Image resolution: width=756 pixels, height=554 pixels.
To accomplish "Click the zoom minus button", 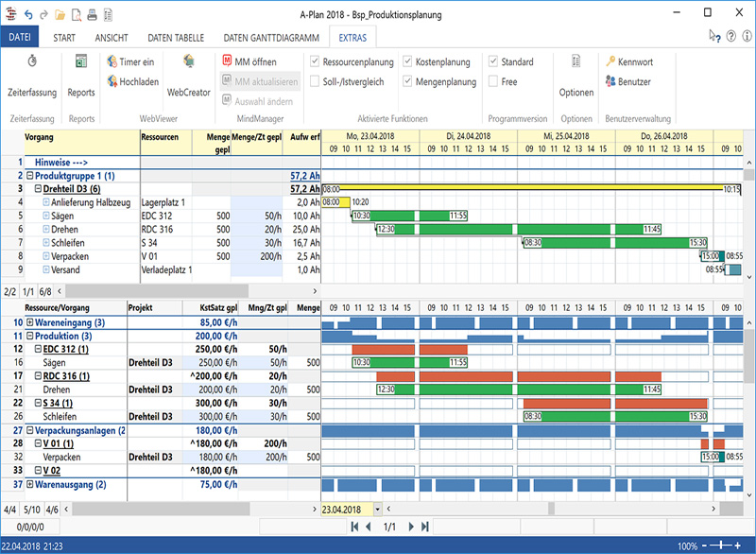I will tap(704, 545).
